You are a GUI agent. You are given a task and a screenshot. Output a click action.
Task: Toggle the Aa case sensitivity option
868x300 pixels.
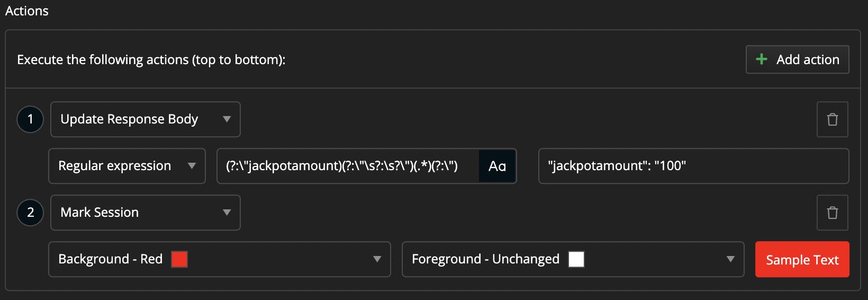[497, 166]
